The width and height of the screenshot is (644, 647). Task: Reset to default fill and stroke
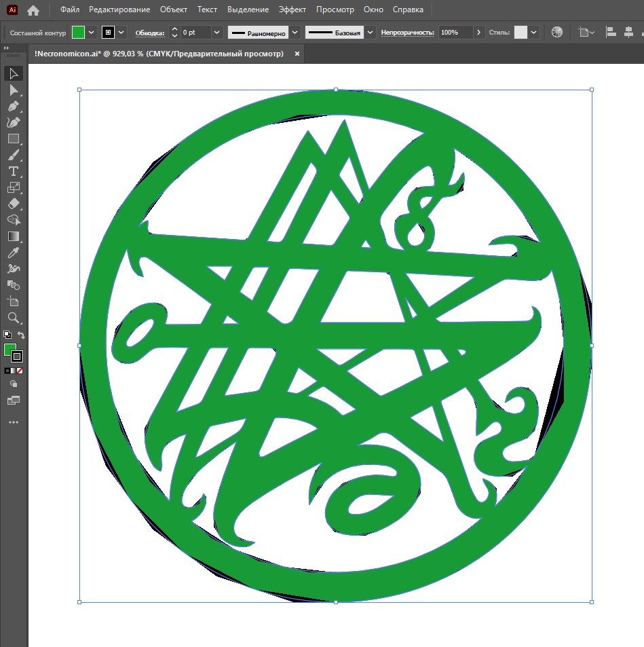[x=7, y=335]
